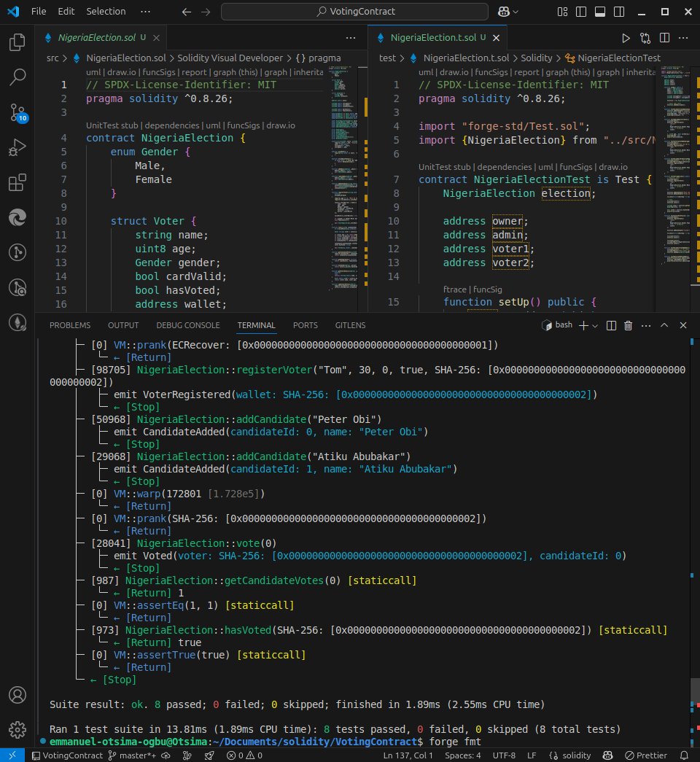Add a new terminal with plus icon

(584, 326)
